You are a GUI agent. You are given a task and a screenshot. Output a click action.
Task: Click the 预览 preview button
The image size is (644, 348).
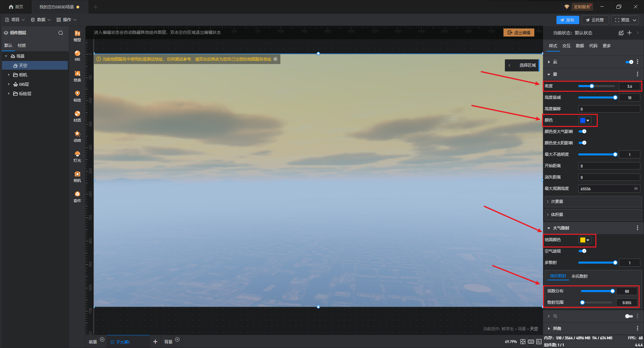(626, 20)
